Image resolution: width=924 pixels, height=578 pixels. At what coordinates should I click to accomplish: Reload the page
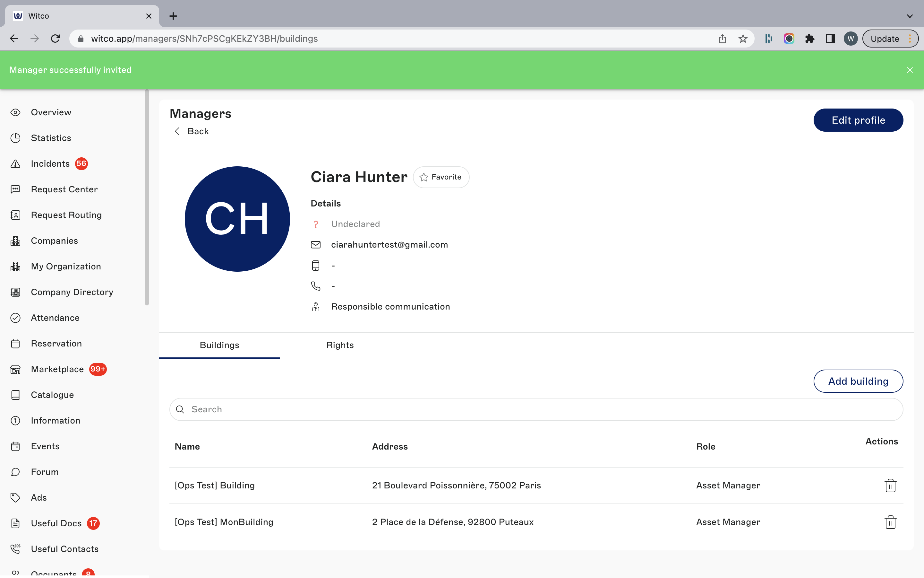(56, 39)
